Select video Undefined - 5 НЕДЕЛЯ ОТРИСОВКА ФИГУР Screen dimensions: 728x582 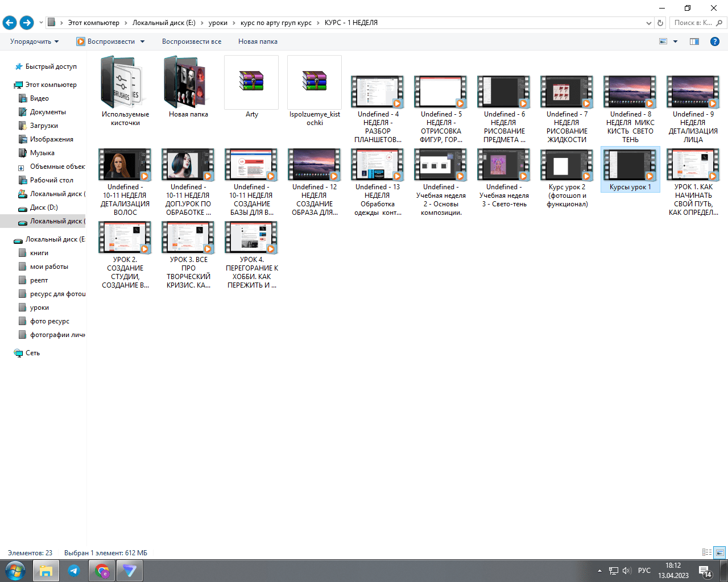click(441, 109)
